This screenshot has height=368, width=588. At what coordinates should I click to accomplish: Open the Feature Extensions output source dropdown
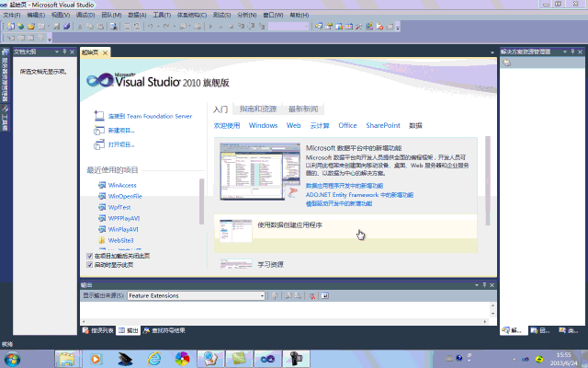point(196,296)
